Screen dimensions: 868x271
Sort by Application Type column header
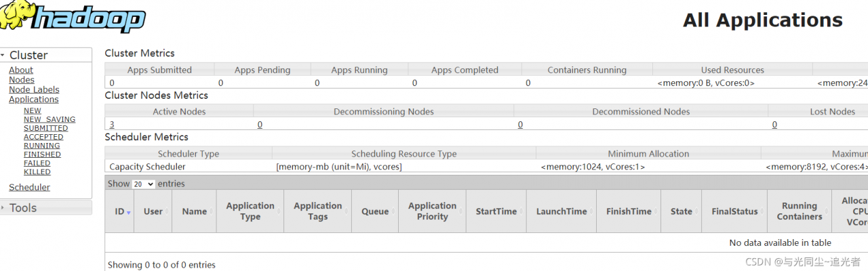click(x=250, y=211)
